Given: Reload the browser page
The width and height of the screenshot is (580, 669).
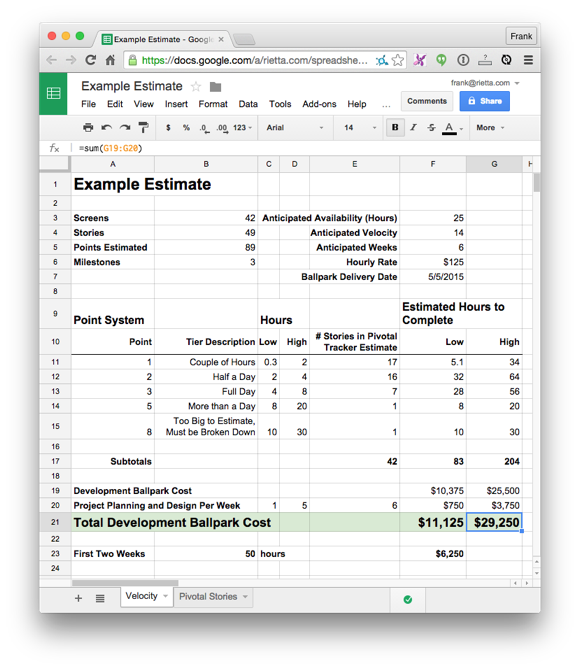Looking at the screenshot, I should [x=90, y=60].
